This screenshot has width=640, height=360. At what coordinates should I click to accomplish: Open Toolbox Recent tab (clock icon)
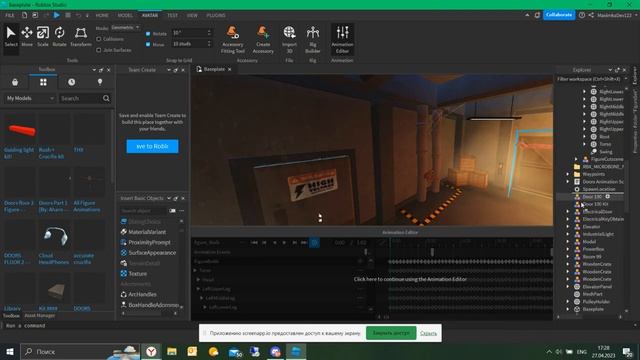[x=71, y=82]
